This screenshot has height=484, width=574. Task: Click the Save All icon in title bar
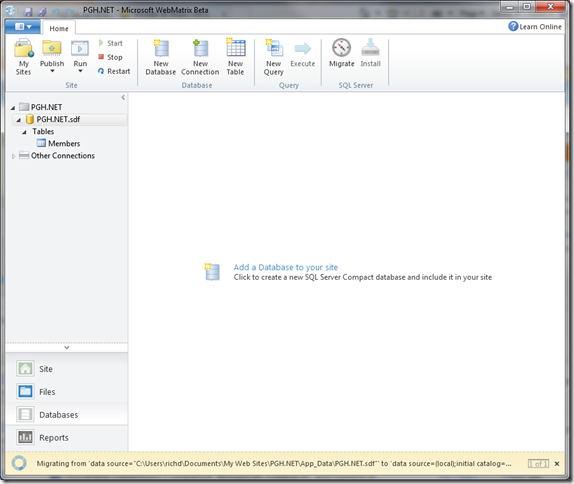pos(41,11)
